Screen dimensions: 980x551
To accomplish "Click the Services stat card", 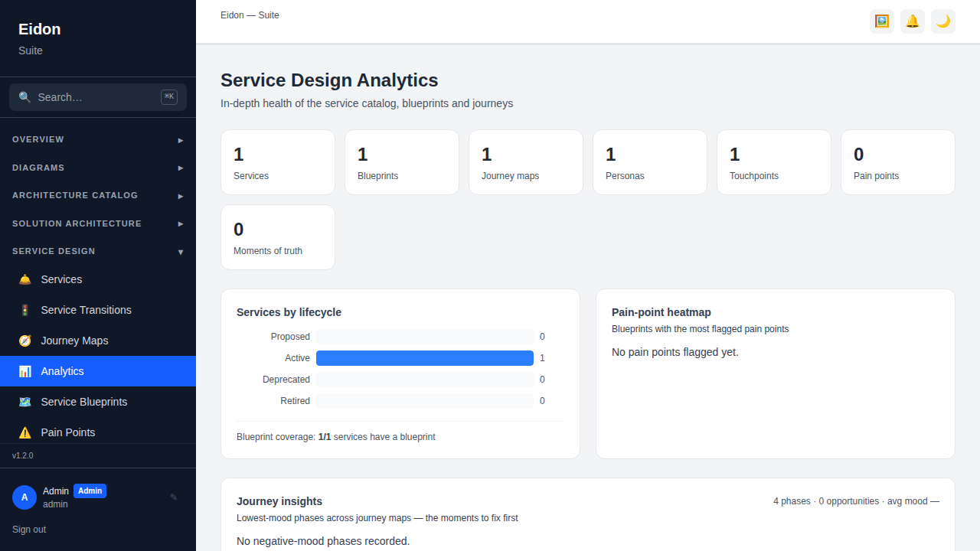I will (x=278, y=162).
